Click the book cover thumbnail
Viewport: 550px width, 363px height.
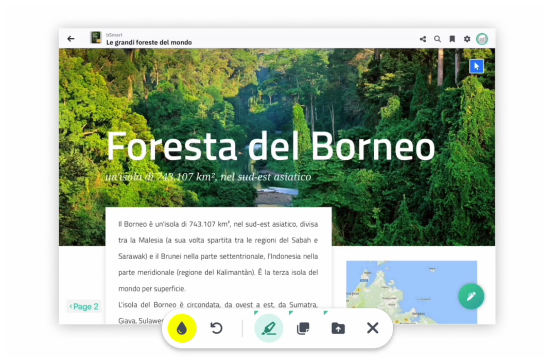click(x=96, y=38)
